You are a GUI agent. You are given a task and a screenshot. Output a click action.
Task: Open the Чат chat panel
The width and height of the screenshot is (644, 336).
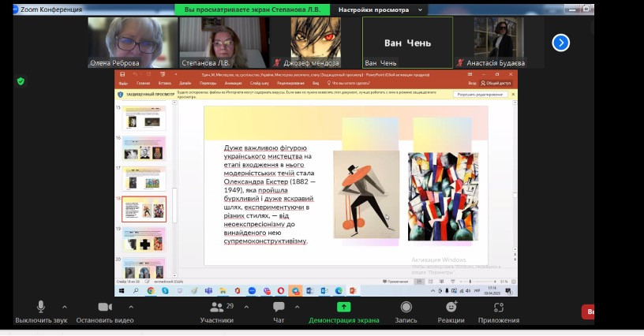(x=278, y=308)
